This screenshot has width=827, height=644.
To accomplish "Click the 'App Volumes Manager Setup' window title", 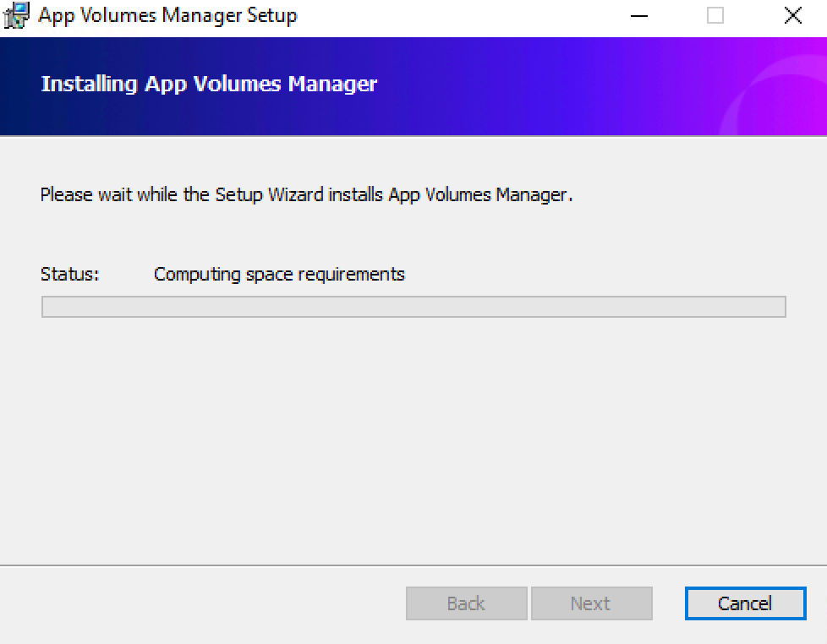I will click(167, 16).
